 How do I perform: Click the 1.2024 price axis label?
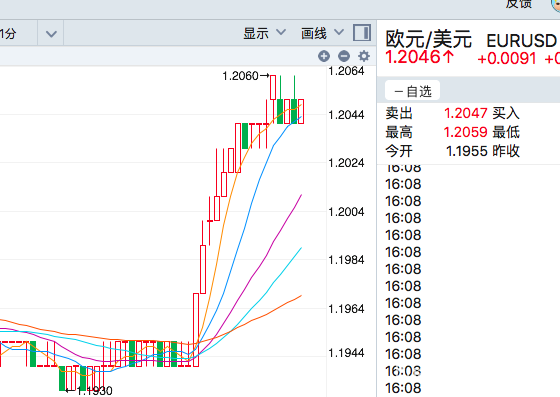[x=346, y=163]
